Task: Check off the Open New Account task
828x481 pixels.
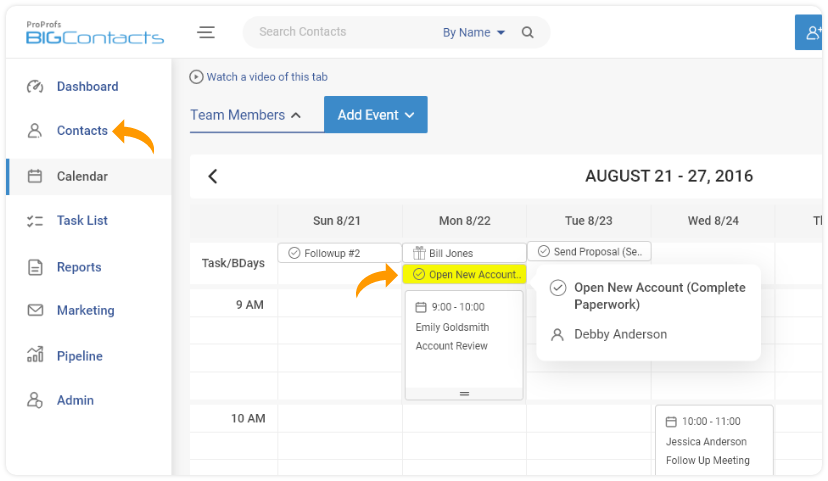Action: coord(419,274)
